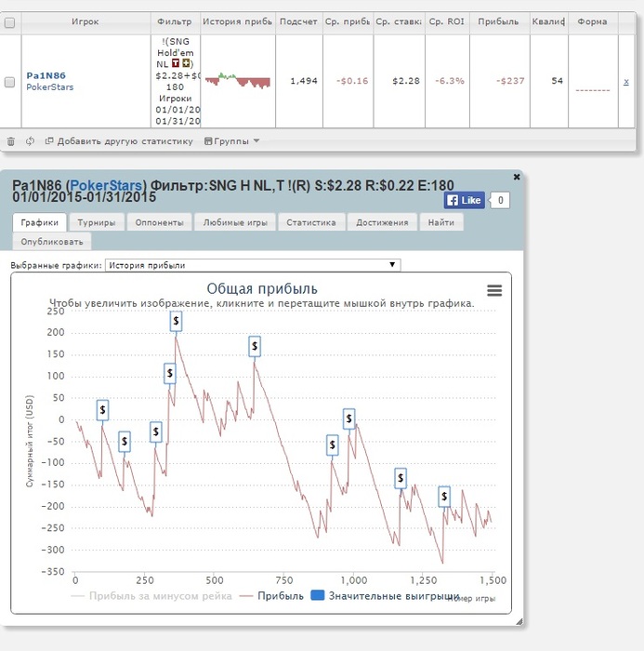This screenshot has width=644, height=651.
Task: Click the yellow plus filter icon
Action: (186, 63)
